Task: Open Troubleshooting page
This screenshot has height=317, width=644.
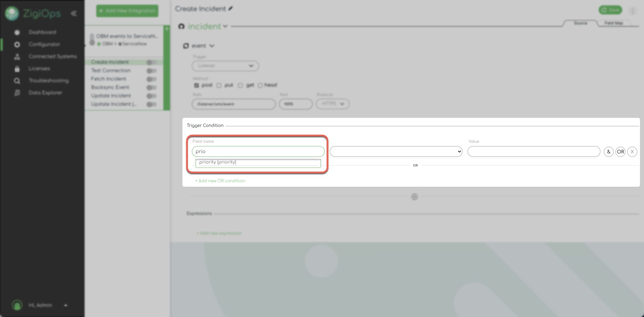Action: click(x=48, y=81)
